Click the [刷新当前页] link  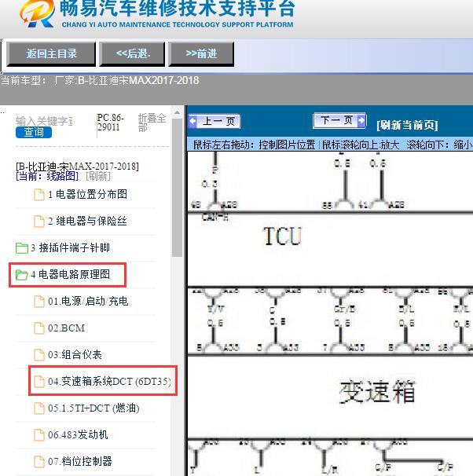(407, 125)
